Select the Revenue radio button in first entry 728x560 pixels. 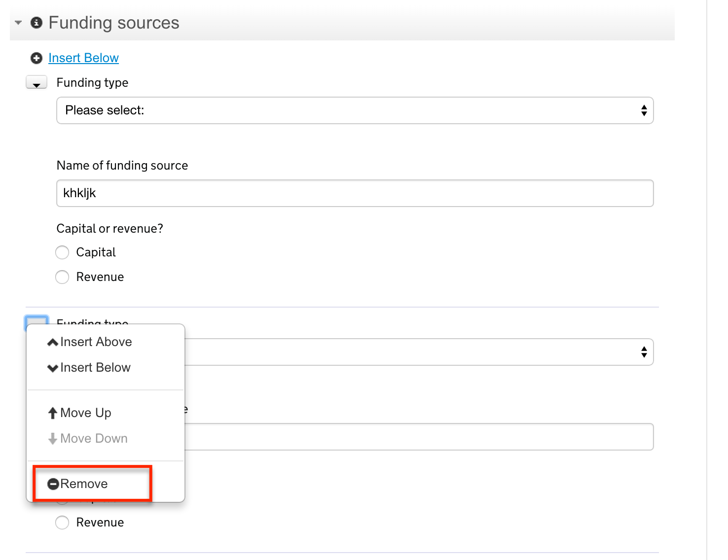click(62, 277)
